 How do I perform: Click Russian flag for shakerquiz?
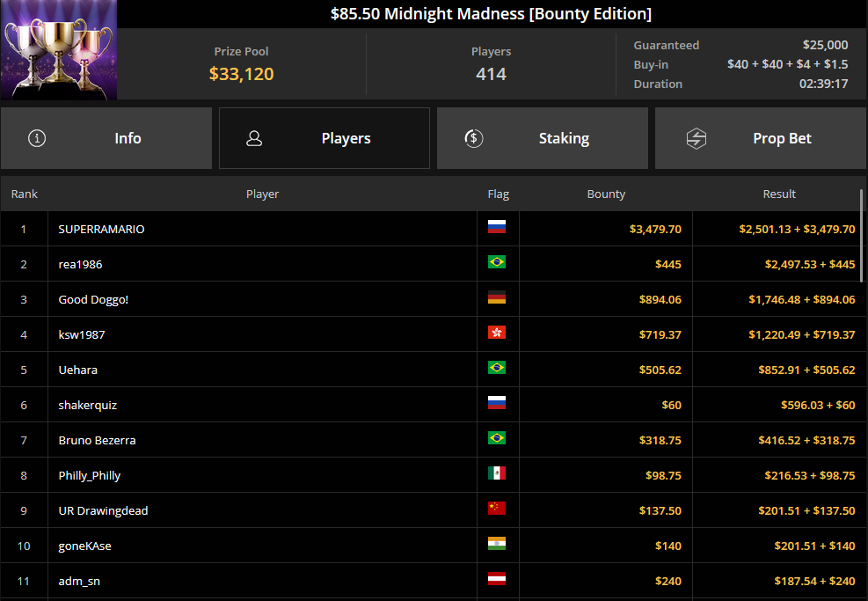click(497, 403)
